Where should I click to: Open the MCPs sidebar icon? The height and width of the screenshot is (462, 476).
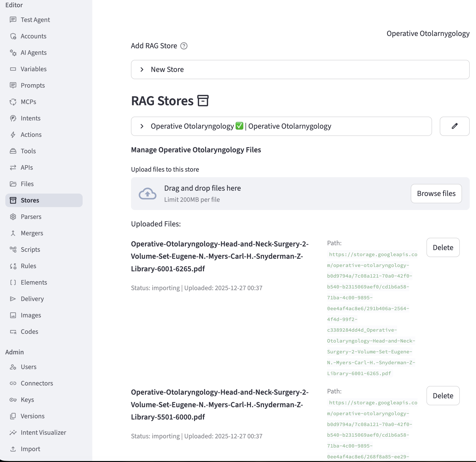pyautogui.click(x=13, y=102)
